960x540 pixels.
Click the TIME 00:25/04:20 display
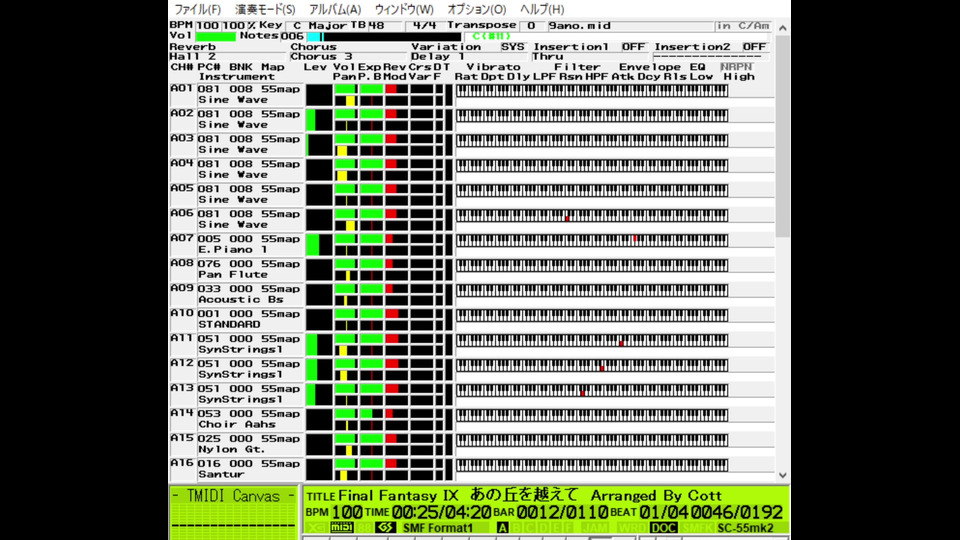442,512
